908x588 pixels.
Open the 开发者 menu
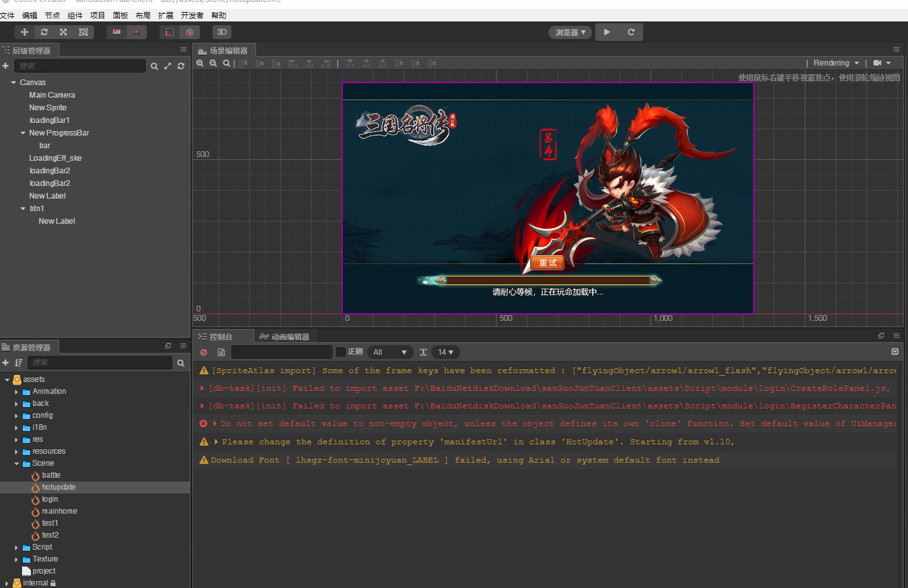[x=192, y=15]
